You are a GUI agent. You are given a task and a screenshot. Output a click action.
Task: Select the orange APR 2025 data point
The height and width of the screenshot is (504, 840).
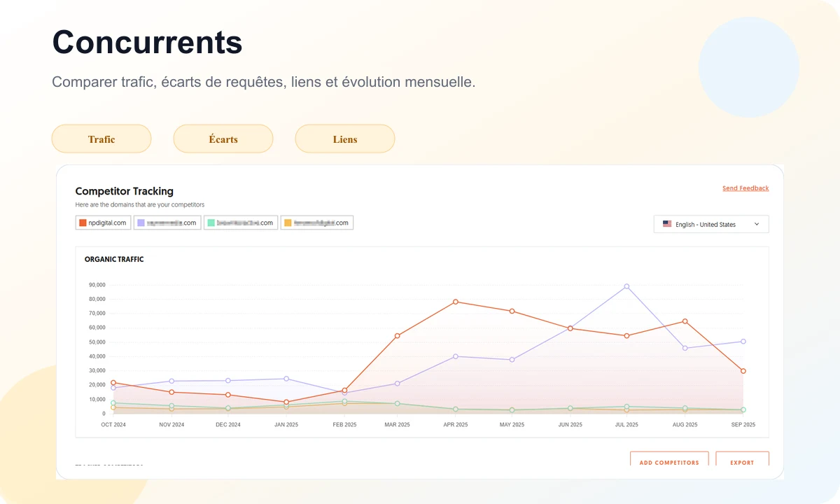click(456, 302)
